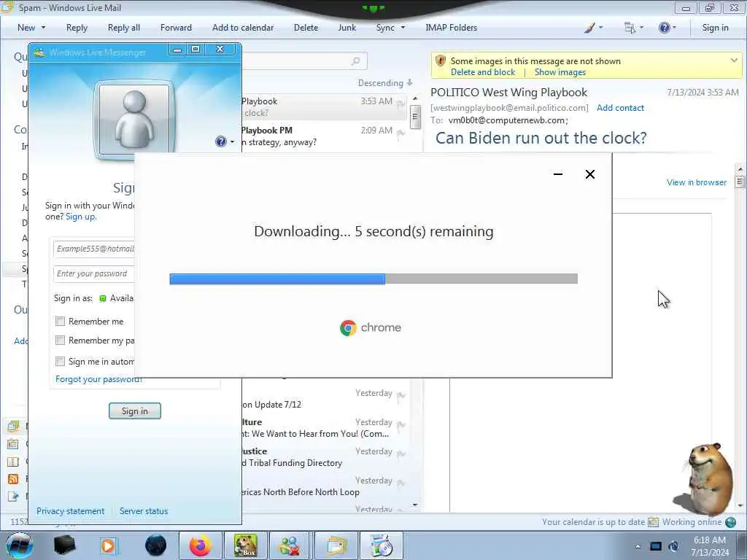This screenshot has width=747, height=560.
Task: Open the Chrome installer disc taskbar icon
Action: point(381,545)
